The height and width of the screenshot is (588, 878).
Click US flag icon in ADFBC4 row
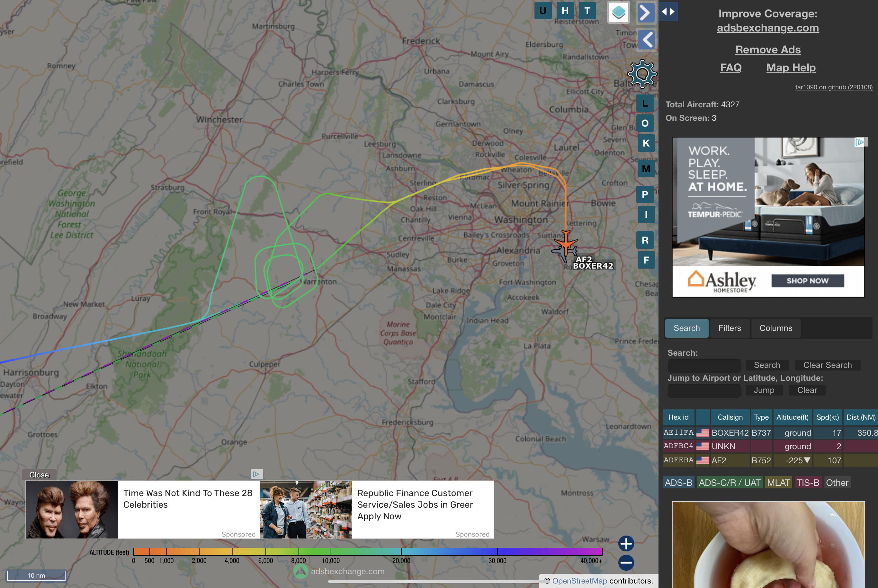pyautogui.click(x=703, y=446)
